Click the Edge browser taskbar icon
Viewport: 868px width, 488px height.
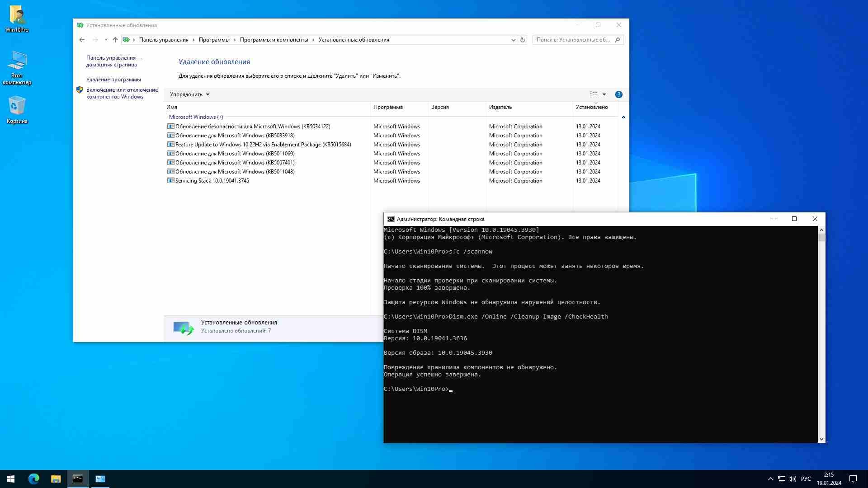tap(33, 479)
